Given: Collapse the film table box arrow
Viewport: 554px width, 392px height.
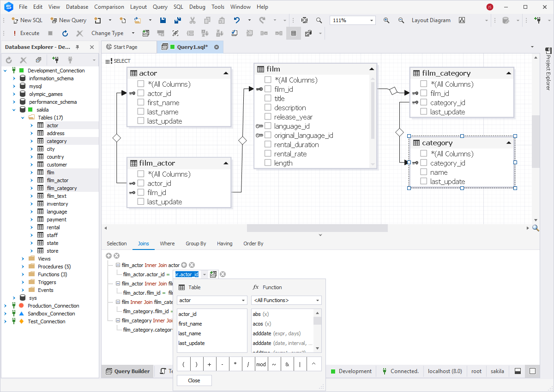Looking at the screenshot, I should [371, 69].
